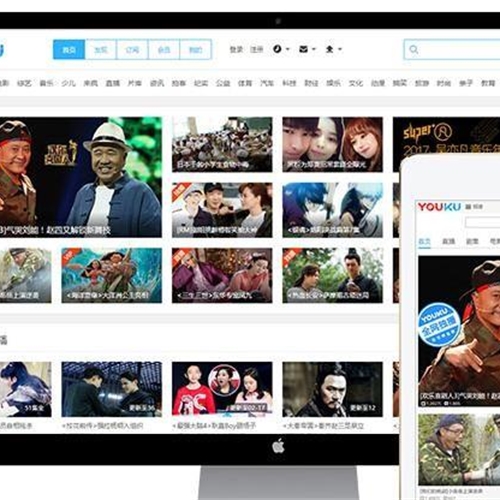
Task: Focus the desktop search input field
Action: pyautogui.click(x=452, y=50)
